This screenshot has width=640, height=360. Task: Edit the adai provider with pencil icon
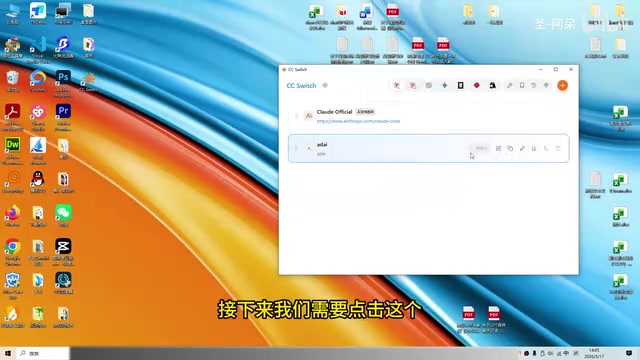click(x=522, y=148)
